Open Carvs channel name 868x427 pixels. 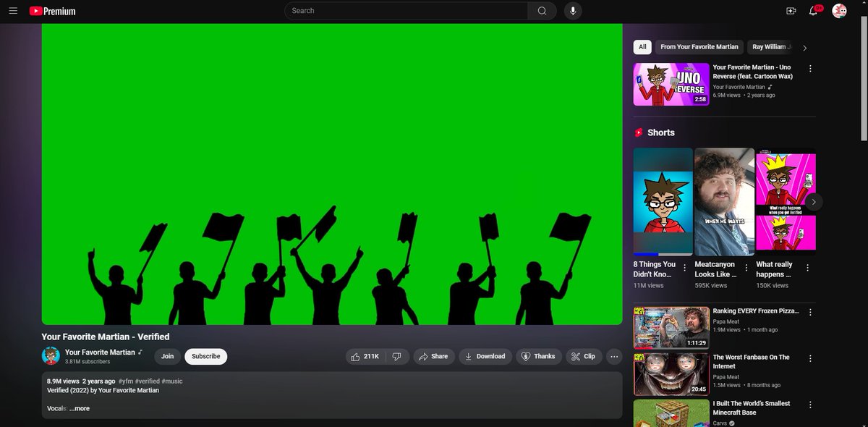[720, 423]
